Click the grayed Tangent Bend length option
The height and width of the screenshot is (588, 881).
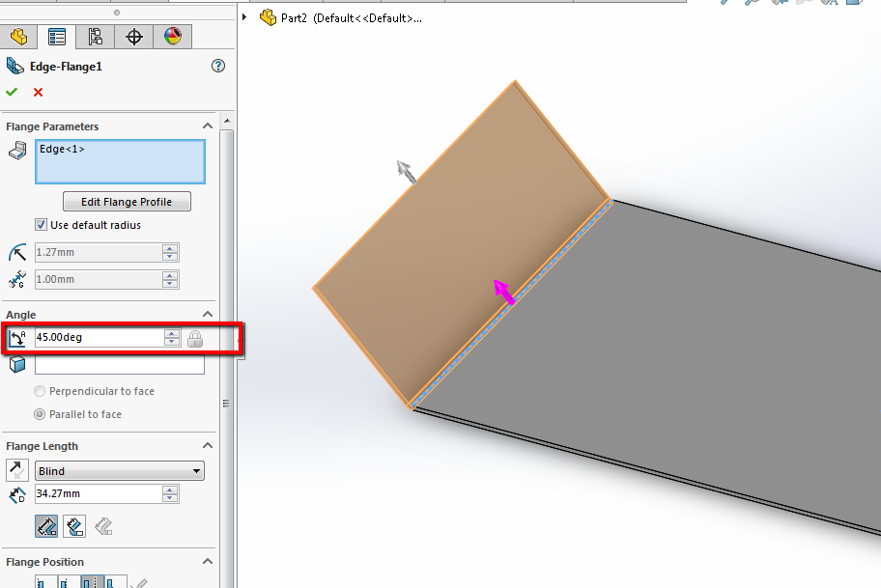[103, 526]
